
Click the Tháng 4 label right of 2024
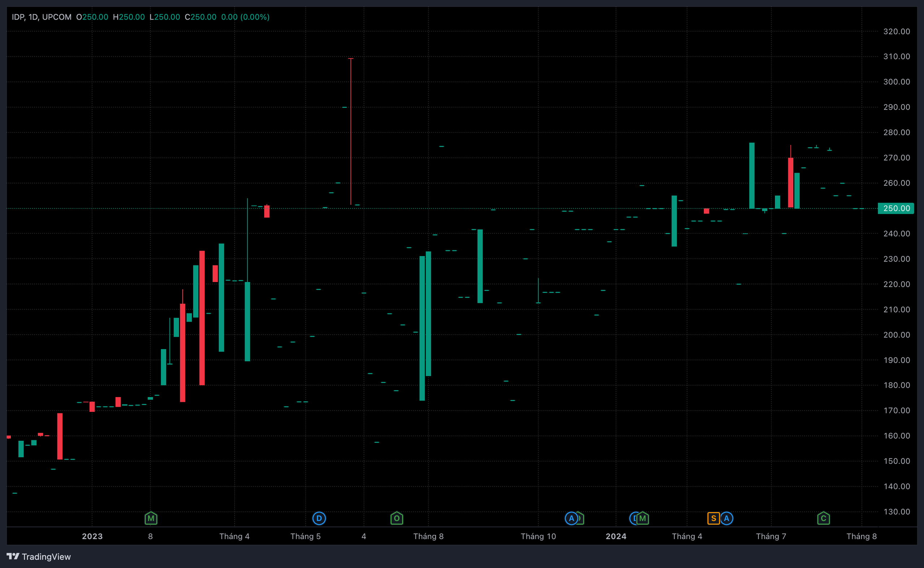(x=687, y=537)
